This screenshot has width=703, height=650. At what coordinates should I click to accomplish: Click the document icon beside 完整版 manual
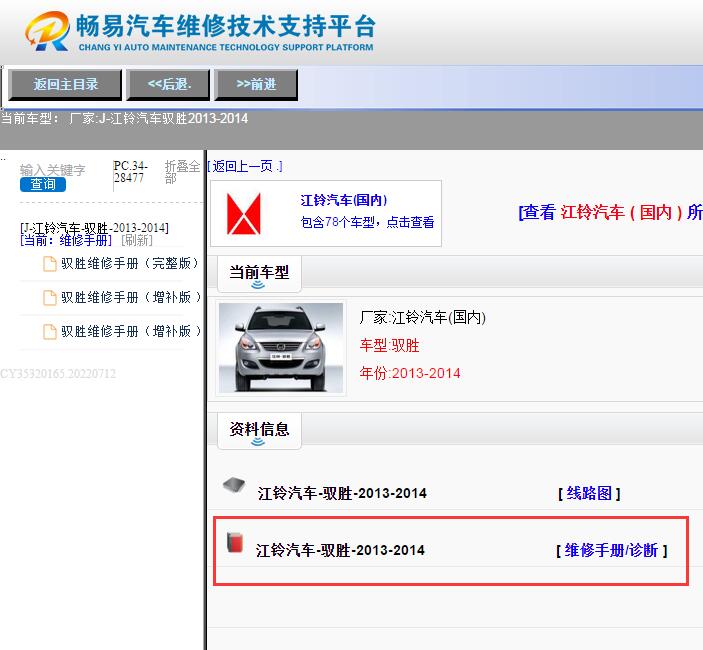[x=50, y=264]
